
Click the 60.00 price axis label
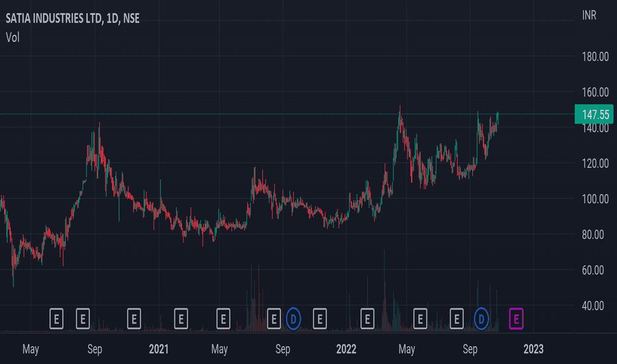pyautogui.click(x=593, y=270)
